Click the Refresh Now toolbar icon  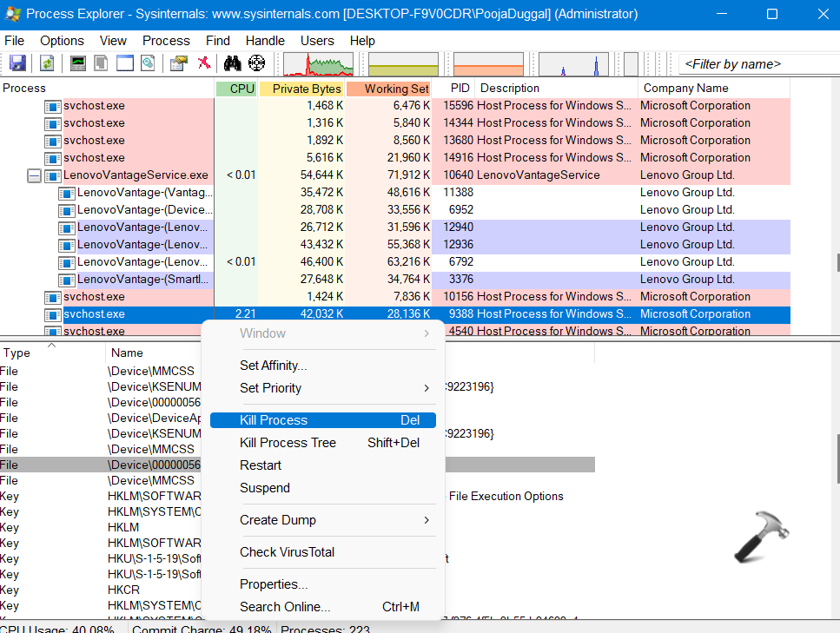pos(47,63)
